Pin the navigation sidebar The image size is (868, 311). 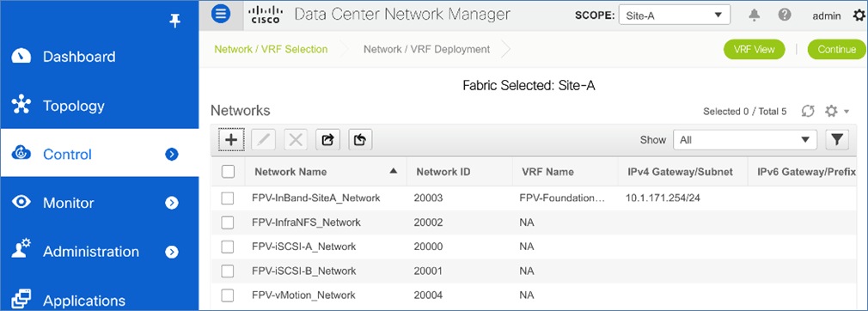click(175, 21)
